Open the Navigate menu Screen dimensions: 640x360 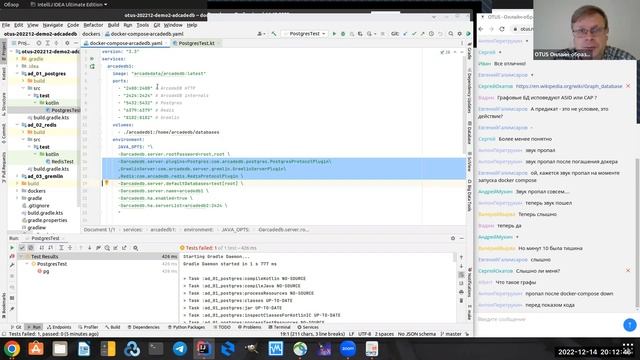click(53, 25)
